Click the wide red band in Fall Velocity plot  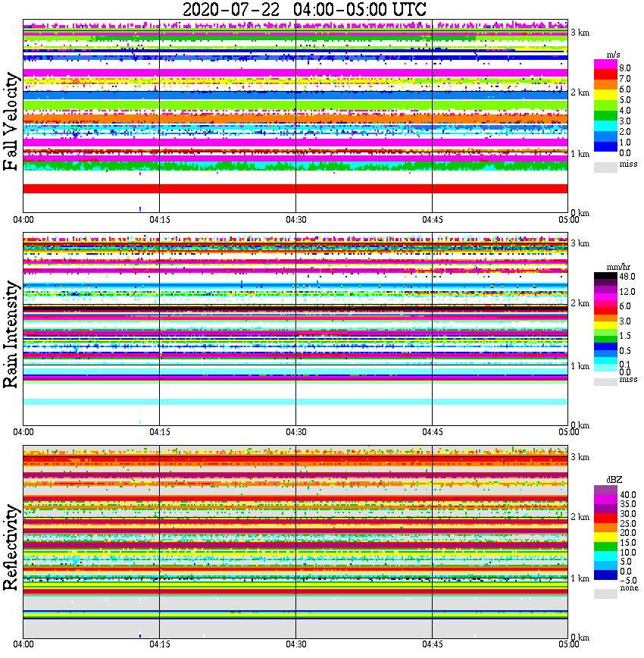[295, 189]
